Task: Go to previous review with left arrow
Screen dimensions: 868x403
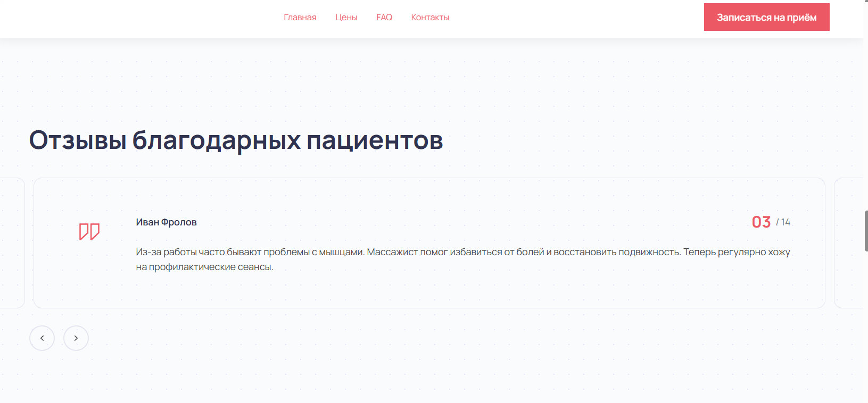Action: tap(42, 338)
